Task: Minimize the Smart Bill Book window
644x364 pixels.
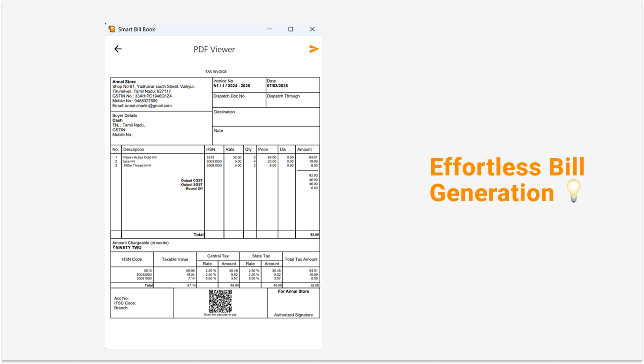Action: pyautogui.click(x=270, y=29)
